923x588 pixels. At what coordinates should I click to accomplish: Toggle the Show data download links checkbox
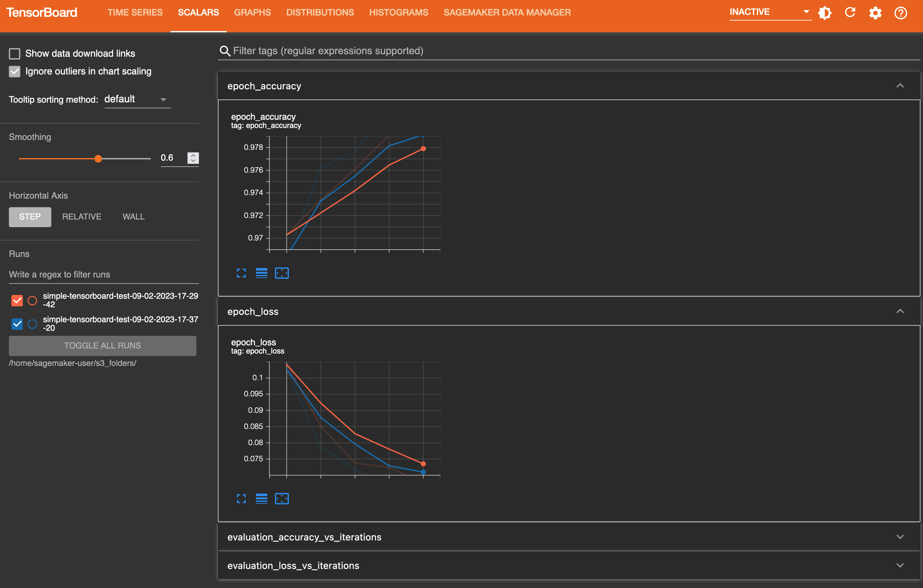pos(13,53)
